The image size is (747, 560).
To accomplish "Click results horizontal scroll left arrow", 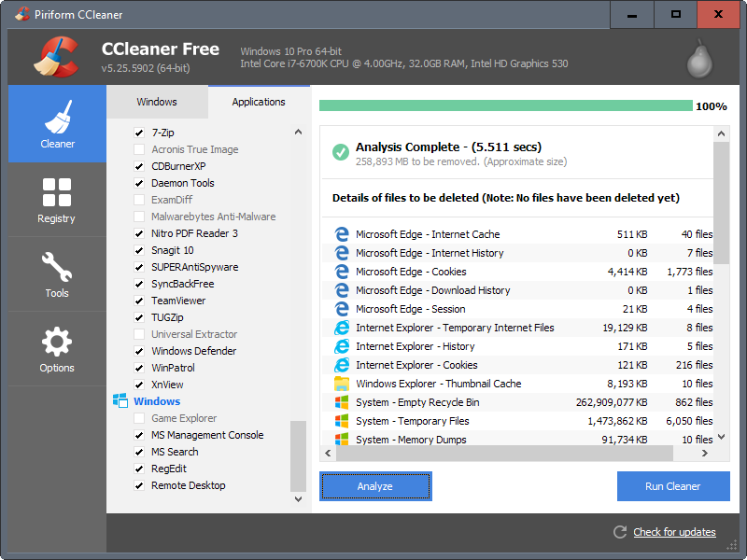I will pos(328,454).
